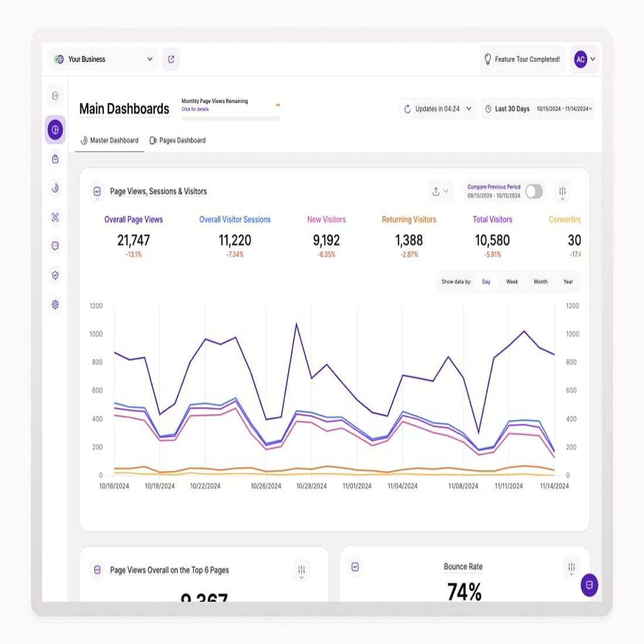Select Month in the Show data by control

click(540, 282)
